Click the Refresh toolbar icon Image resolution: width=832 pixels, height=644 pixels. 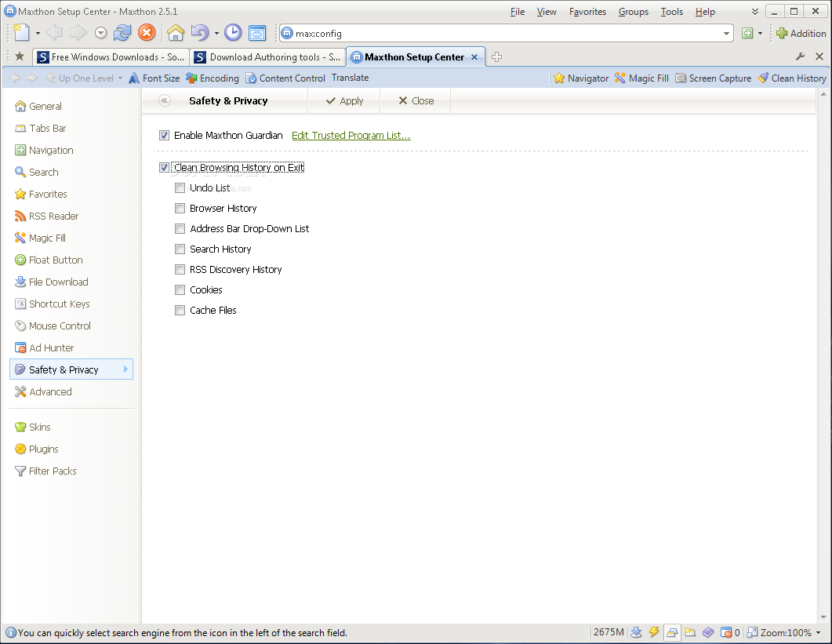[x=122, y=33]
